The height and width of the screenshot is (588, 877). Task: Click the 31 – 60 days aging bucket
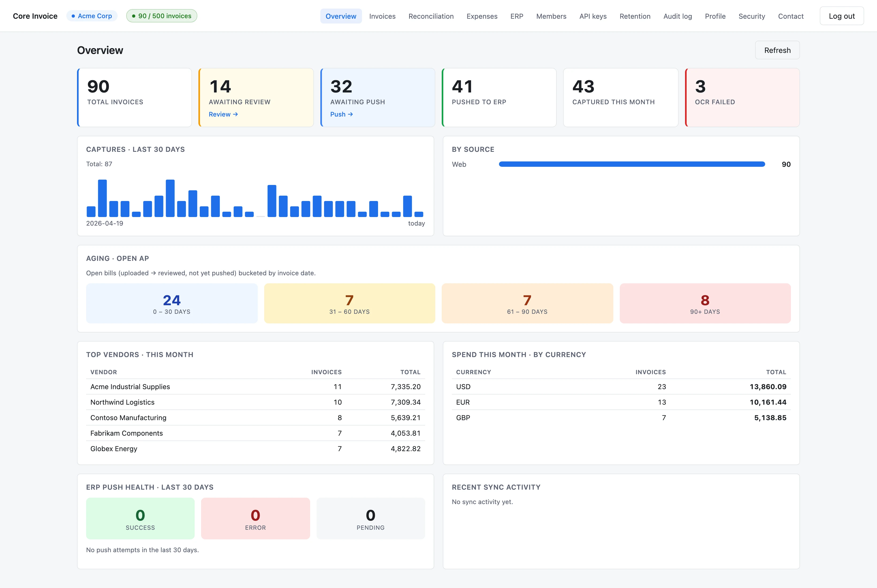tap(349, 303)
